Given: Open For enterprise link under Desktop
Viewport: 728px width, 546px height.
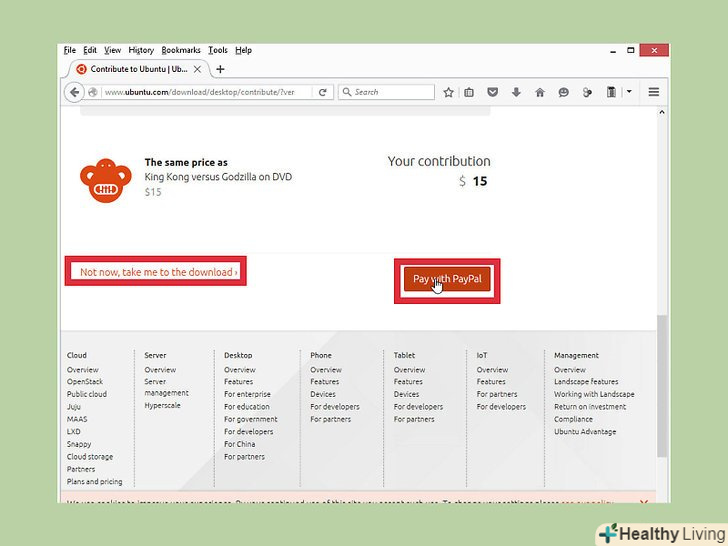Looking at the screenshot, I should click(x=247, y=394).
